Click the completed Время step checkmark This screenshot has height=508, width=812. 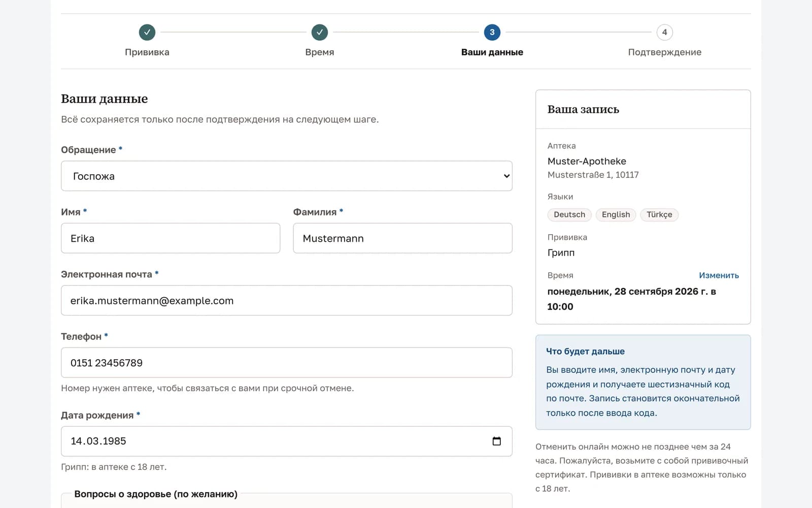coord(320,32)
